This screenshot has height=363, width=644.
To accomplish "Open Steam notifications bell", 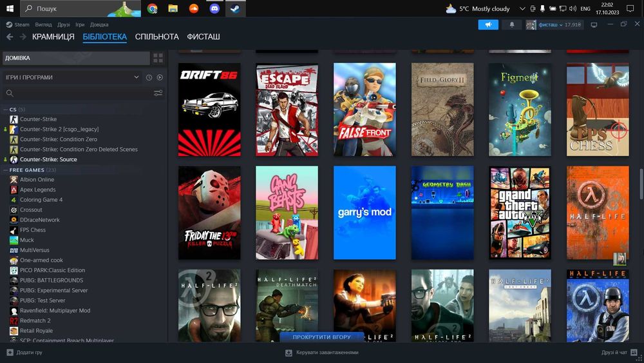I will point(512,25).
